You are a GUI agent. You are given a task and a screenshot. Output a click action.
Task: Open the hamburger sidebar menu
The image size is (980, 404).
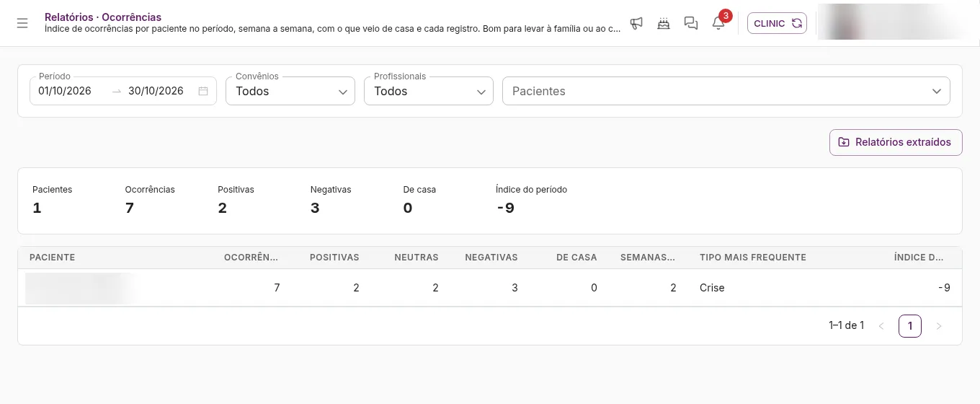22,23
